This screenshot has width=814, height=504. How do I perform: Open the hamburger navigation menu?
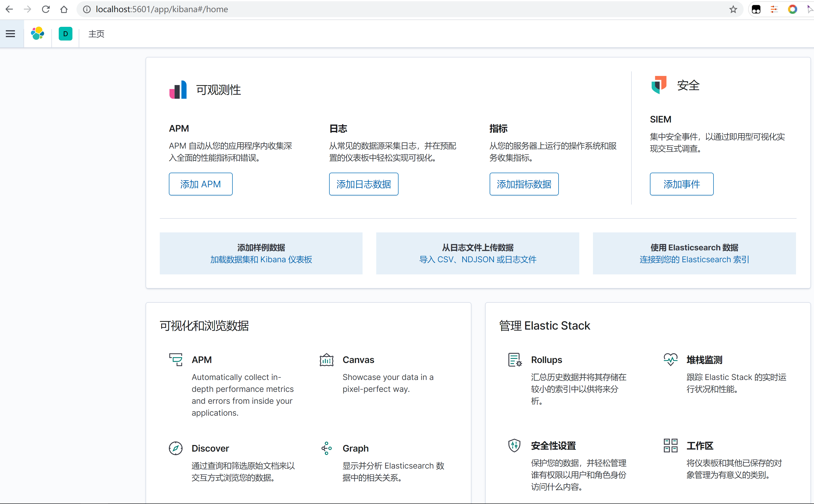tap(10, 34)
